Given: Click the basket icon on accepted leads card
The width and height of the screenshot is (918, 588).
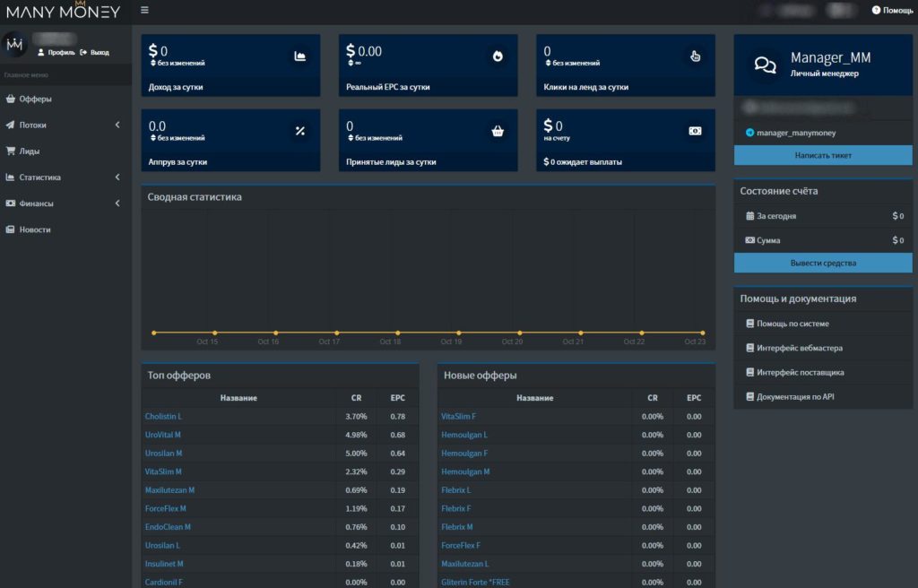Looking at the screenshot, I should pyautogui.click(x=498, y=131).
